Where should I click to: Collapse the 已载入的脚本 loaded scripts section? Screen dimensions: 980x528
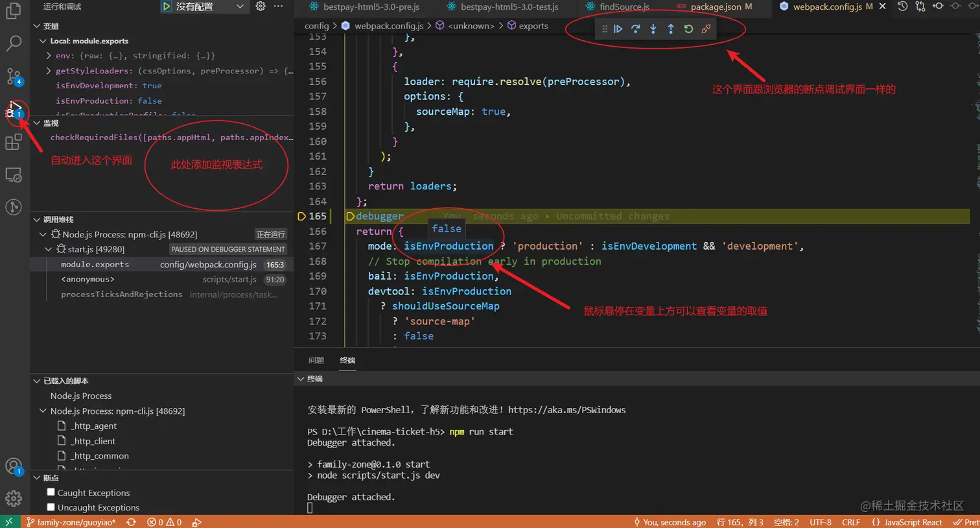[x=37, y=381]
